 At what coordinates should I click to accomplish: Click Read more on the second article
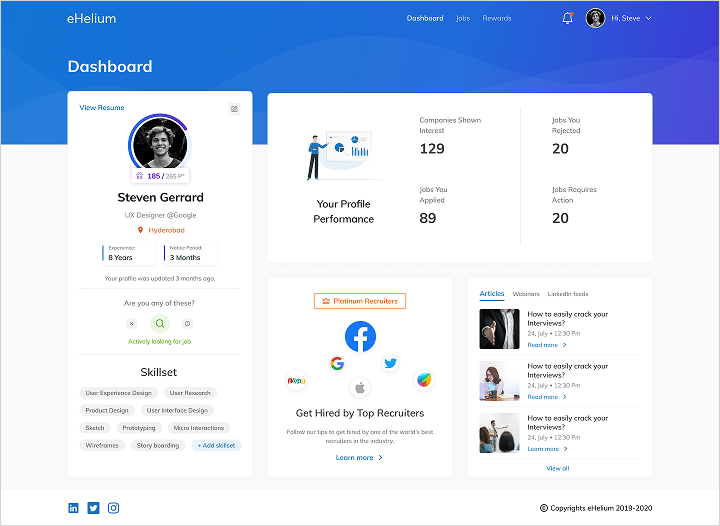pos(542,397)
